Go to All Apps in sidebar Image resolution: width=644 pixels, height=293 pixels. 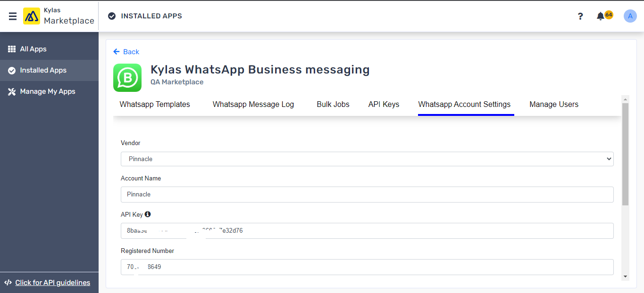49,49
